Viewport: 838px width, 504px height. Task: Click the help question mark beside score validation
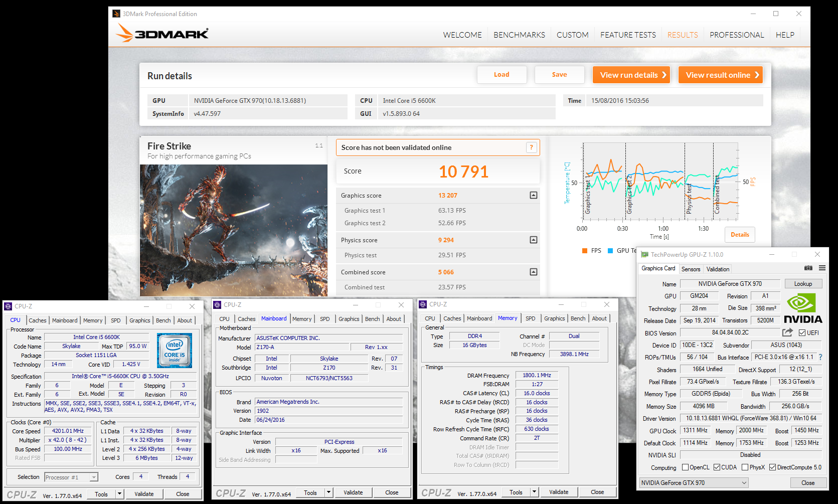tap(532, 147)
